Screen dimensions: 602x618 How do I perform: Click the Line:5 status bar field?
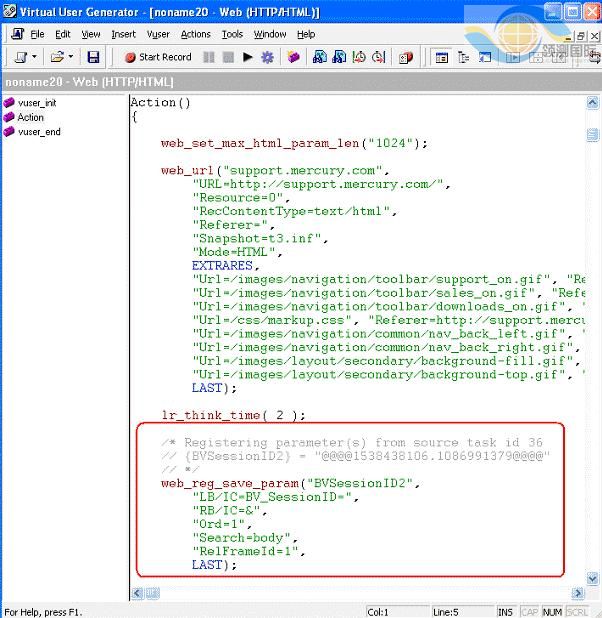pyautogui.click(x=462, y=612)
